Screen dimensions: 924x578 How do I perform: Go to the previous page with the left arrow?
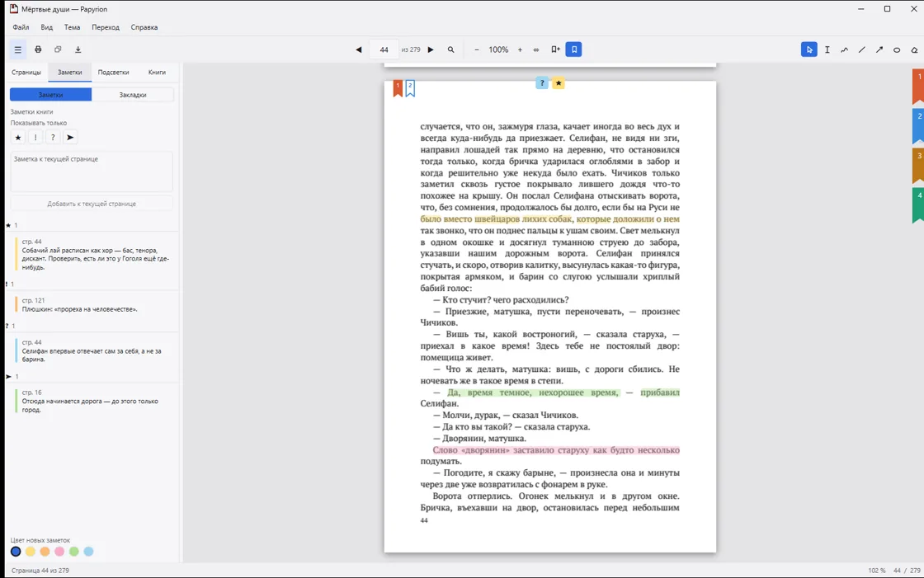358,49
